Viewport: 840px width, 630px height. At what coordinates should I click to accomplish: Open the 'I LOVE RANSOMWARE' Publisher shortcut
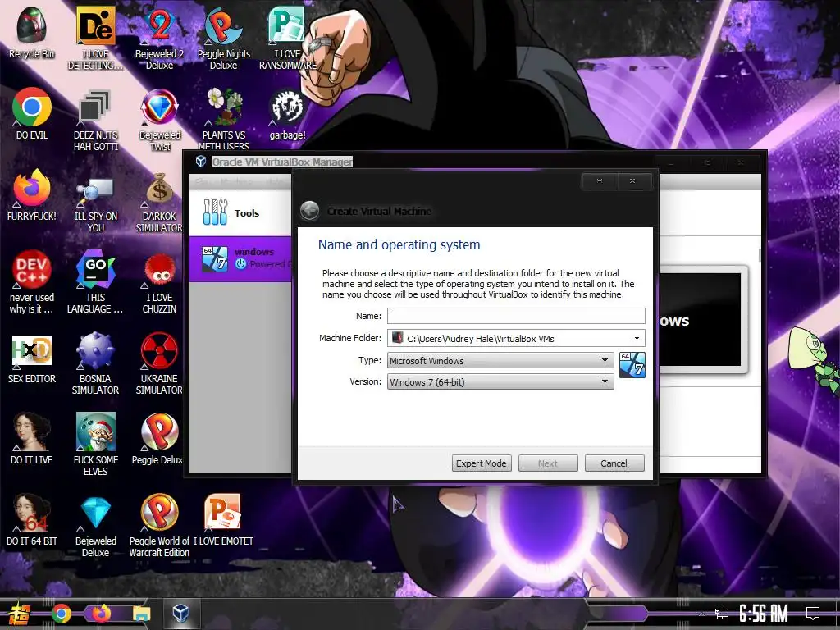[287, 39]
